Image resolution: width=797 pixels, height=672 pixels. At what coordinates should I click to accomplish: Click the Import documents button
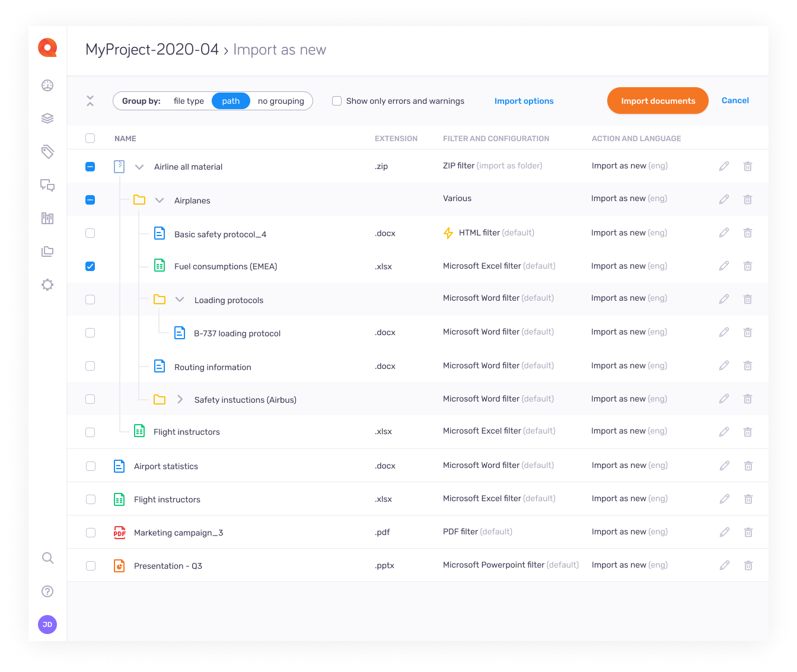tap(657, 101)
